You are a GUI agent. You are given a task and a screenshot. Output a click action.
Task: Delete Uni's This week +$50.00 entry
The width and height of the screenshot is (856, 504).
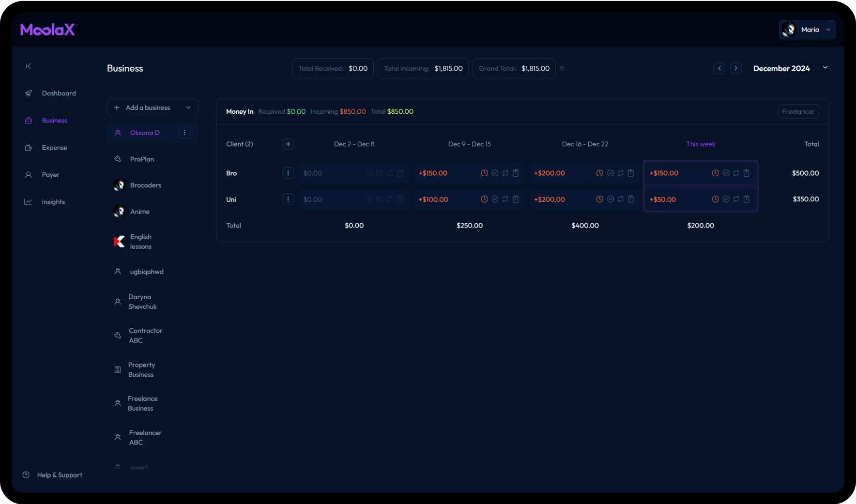[x=747, y=199]
